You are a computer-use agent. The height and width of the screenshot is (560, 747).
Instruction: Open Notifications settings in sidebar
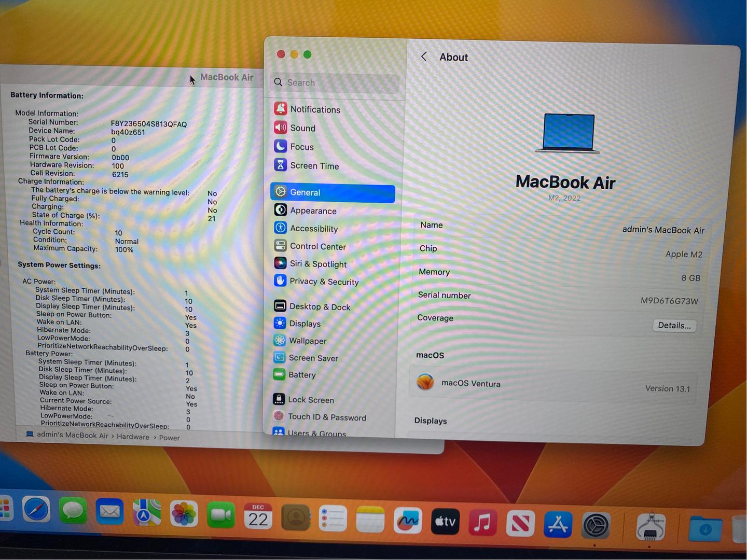(308, 109)
